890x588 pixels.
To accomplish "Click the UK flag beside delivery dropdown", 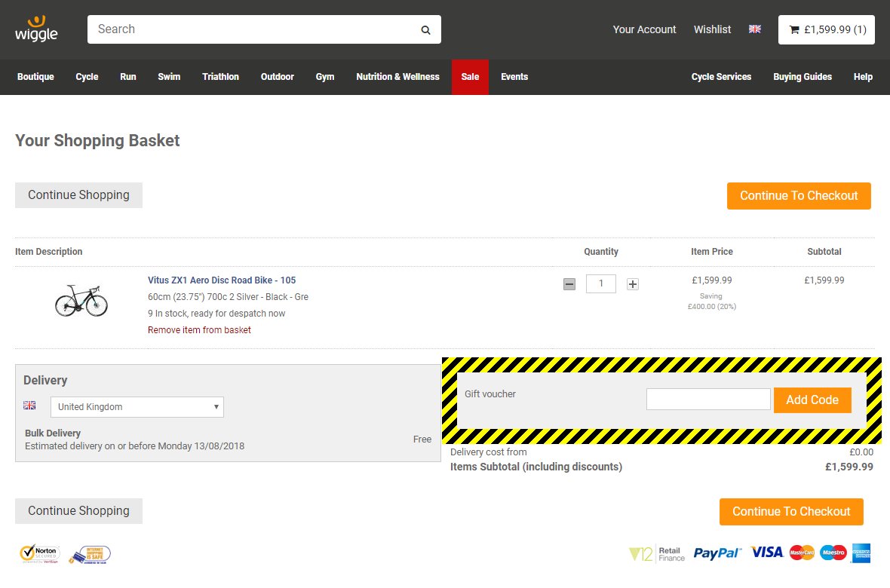I will click(29, 406).
